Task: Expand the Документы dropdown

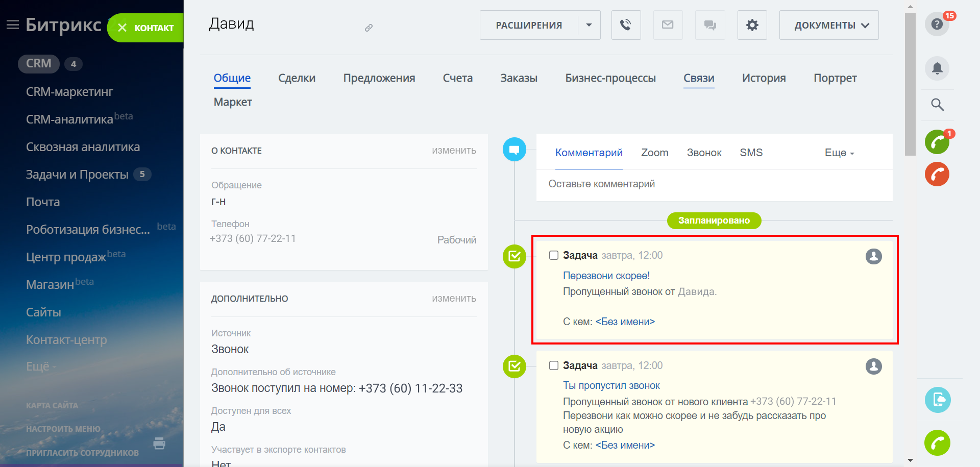Action: pyautogui.click(x=828, y=25)
